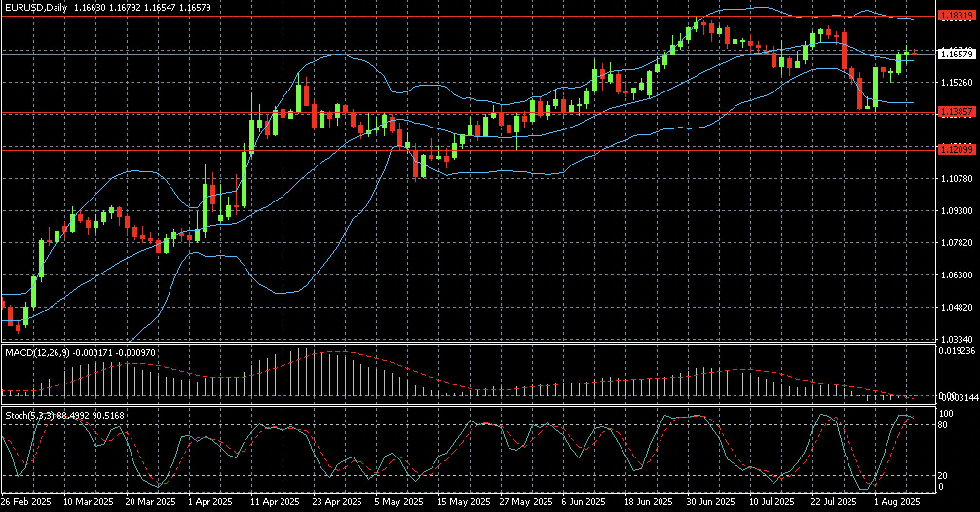The width and height of the screenshot is (980, 512).
Task: Click the 1.06300 value on price axis
Action: (957, 275)
